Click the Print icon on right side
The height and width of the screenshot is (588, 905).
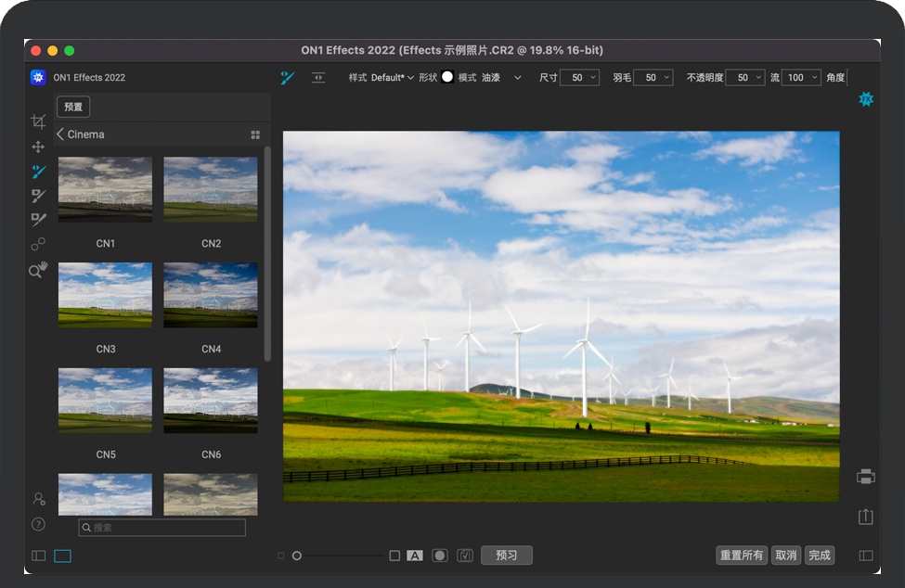click(x=865, y=477)
